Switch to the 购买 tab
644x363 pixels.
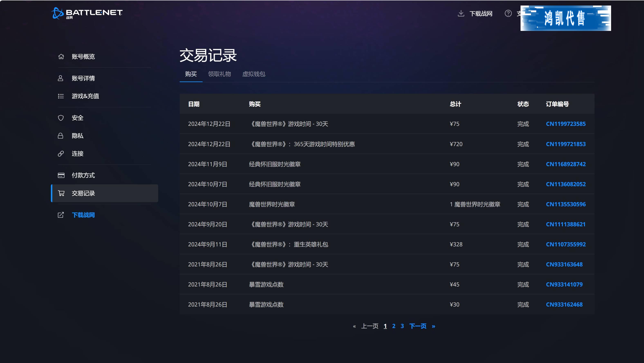pyautogui.click(x=191, y=74)
